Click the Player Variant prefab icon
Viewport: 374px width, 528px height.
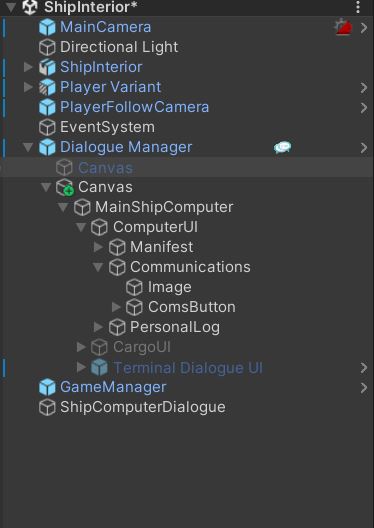point(47,88)
